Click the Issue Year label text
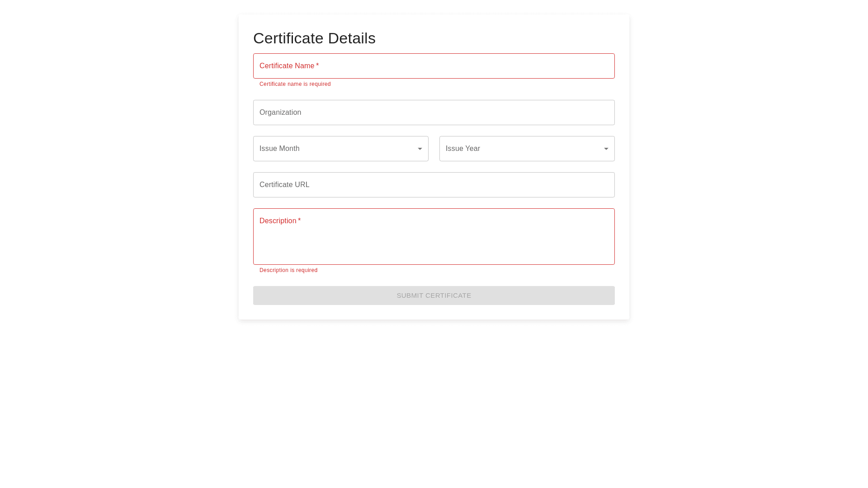 (x=463, y=149)
